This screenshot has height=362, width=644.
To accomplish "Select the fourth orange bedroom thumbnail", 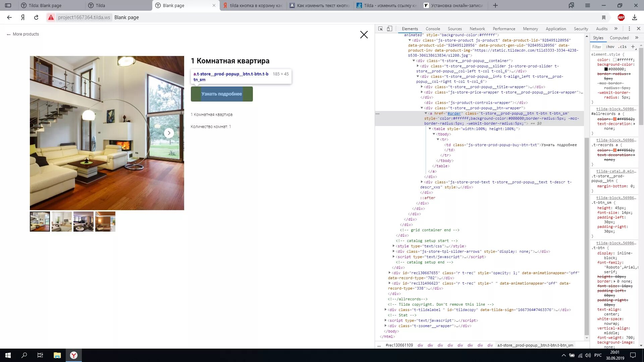I will (105, 222).
